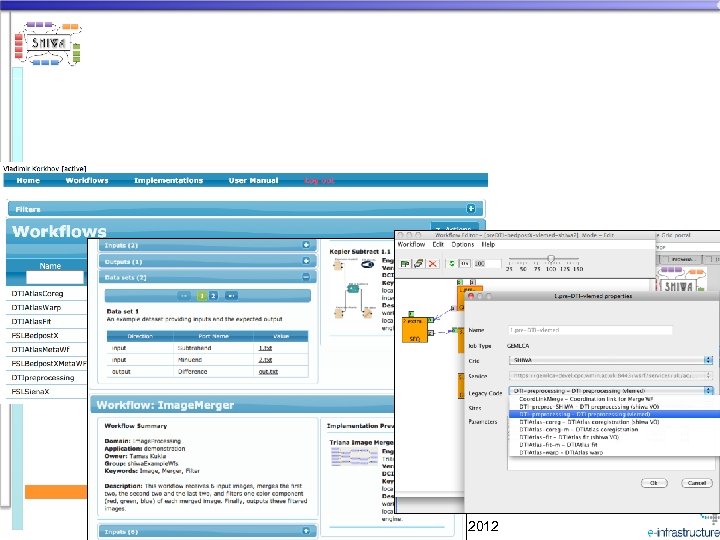
Task: Click the SHIWA logo in the Grid portal window
Action: point(681,281)
